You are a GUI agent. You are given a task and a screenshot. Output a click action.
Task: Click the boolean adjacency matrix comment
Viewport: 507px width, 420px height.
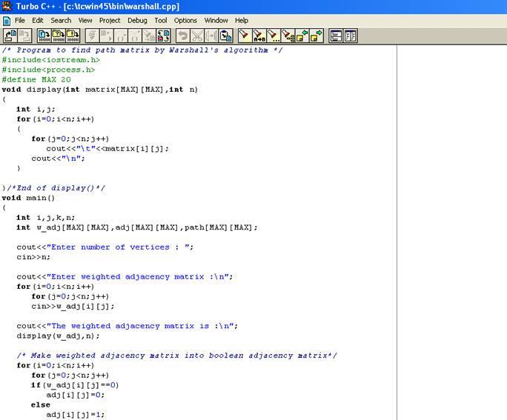tap(176, 356)
